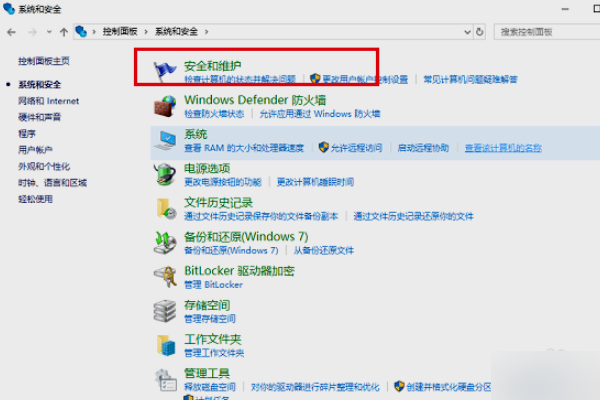Open the 管理 BitLocker link

(213, 285)
